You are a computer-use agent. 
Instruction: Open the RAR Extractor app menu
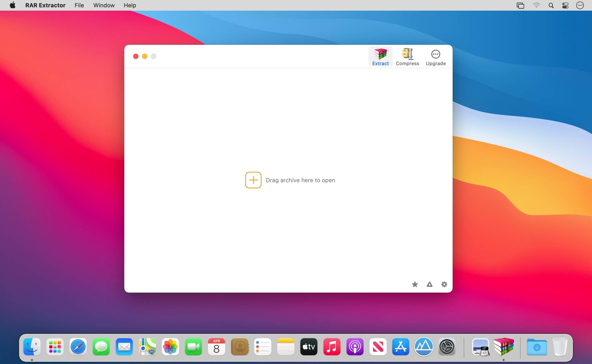click(45, 5)
